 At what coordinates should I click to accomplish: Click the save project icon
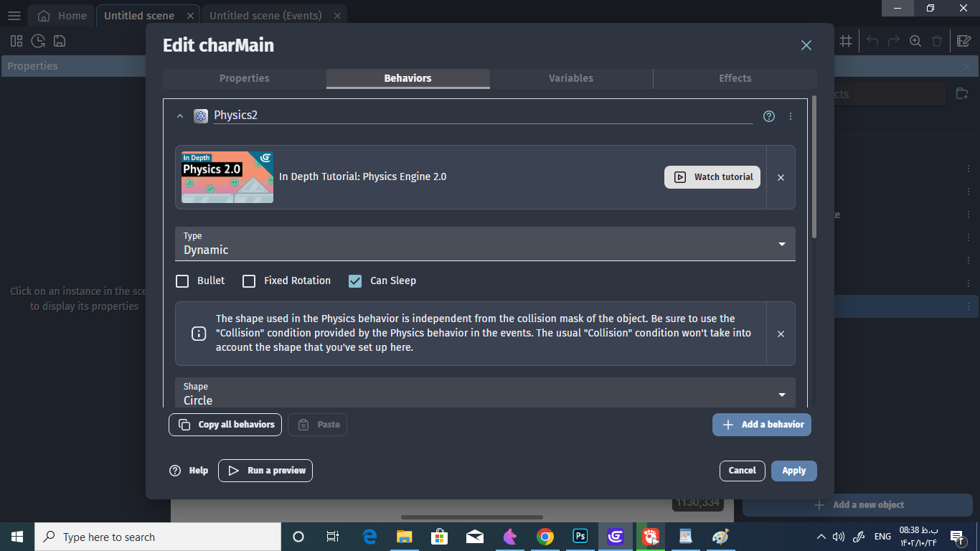coord(60,41)
